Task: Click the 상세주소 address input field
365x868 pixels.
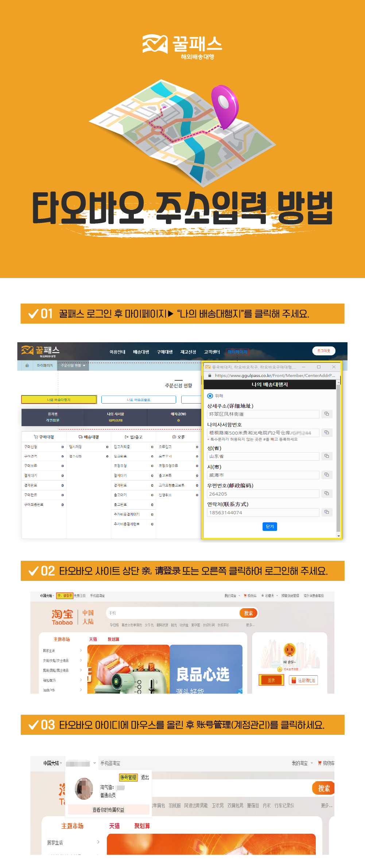Action: 263,414
